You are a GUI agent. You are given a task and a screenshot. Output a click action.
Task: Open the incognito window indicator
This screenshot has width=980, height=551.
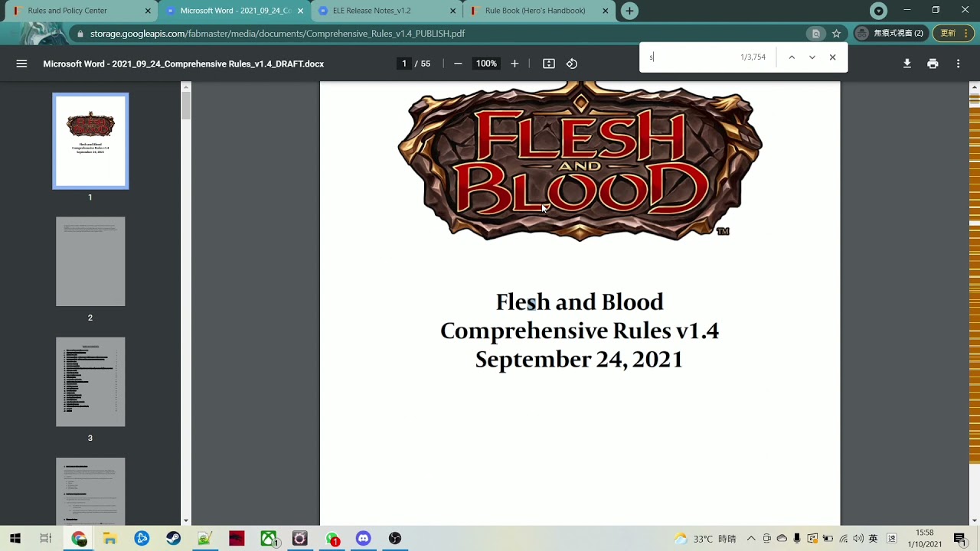click(x=890, y=33)
